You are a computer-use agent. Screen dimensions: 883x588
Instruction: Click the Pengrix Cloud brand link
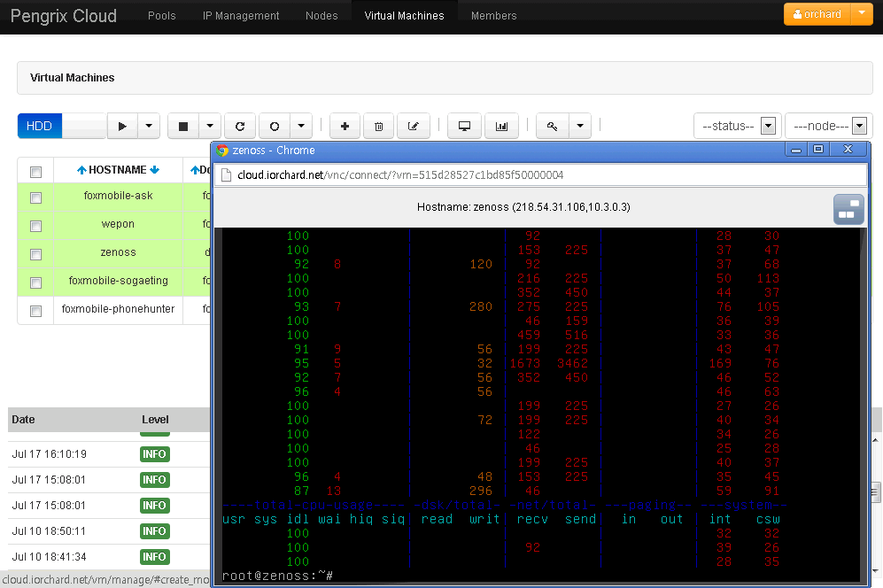tap(64, 16)
